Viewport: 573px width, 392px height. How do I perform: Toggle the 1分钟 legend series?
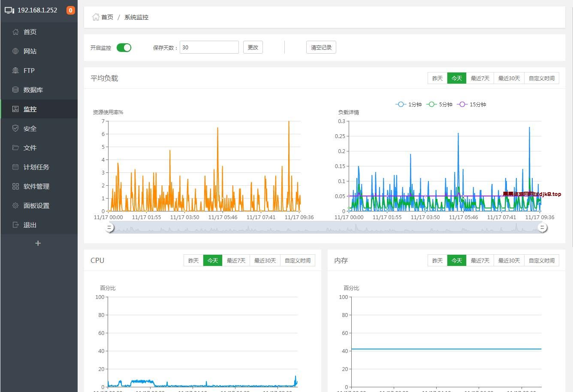pyautogui.click(x=409, y=104)
